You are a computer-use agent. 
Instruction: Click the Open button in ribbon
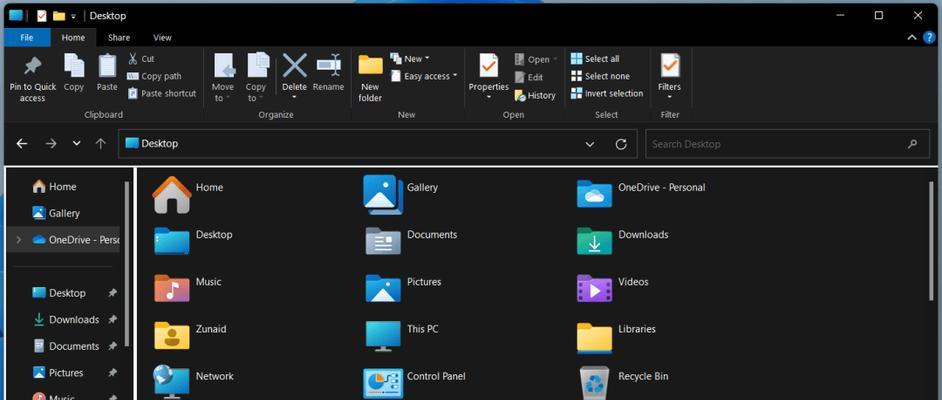[x=536, y=59]
